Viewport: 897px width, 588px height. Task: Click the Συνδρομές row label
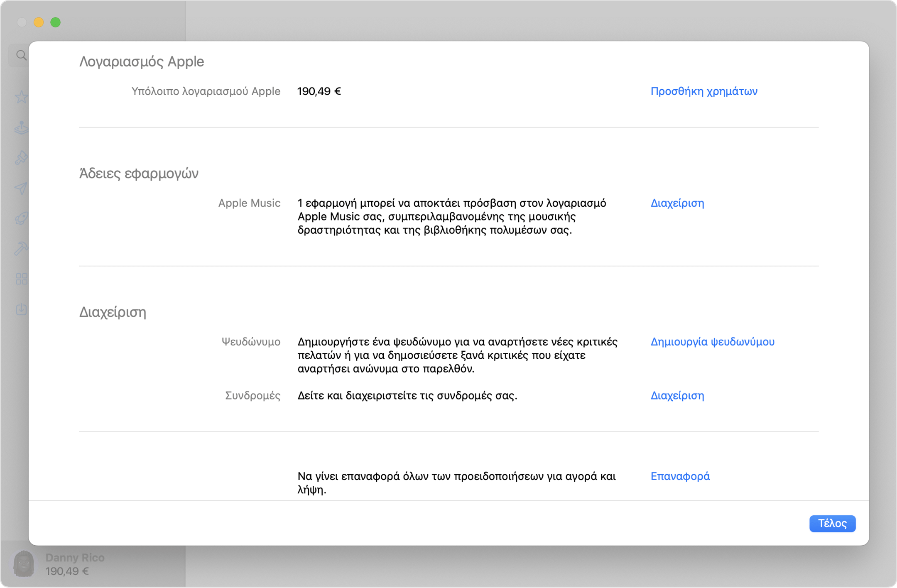pyautogui.click(x=252, y=396)
